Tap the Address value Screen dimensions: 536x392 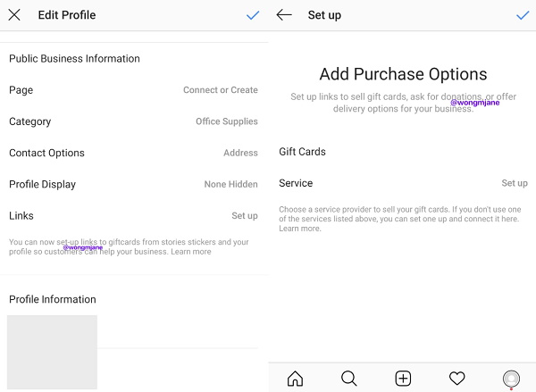click(x=240, y=153)
